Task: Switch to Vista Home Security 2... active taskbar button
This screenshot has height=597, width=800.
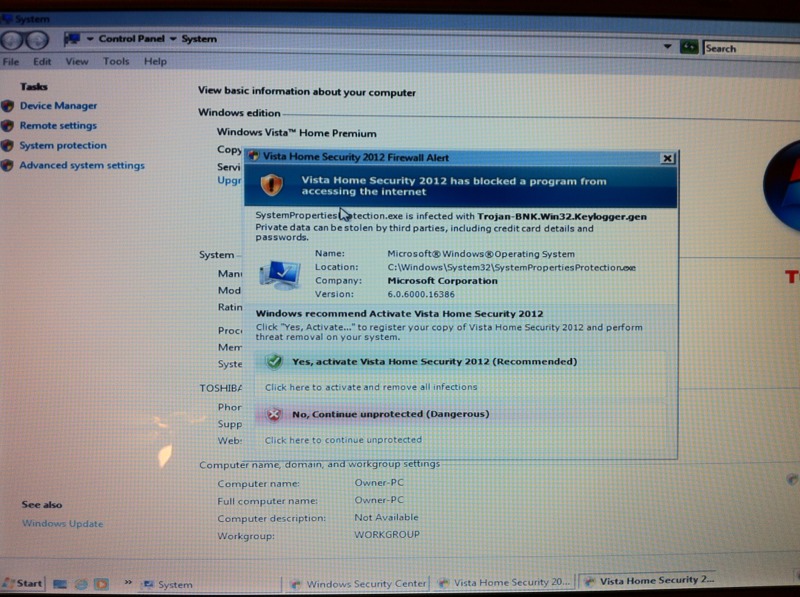Action: [649, 581]
